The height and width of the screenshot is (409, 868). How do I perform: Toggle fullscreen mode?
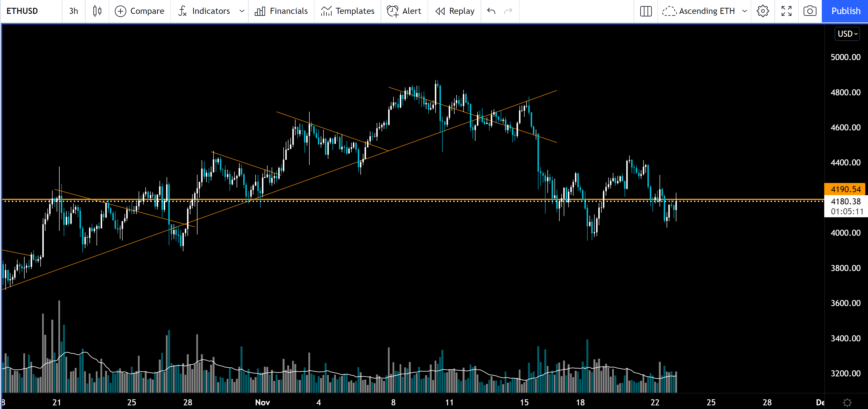[787, 11]
